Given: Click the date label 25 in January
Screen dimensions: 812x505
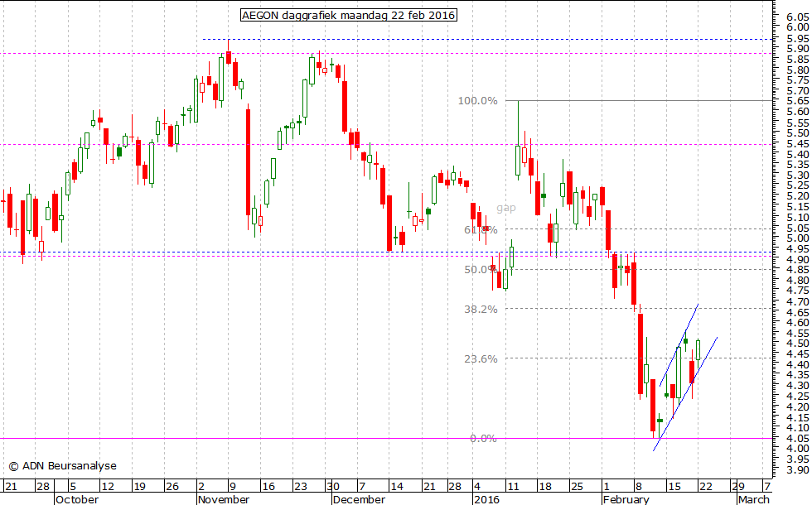Looking at the screenshot, I should point(577,487).
